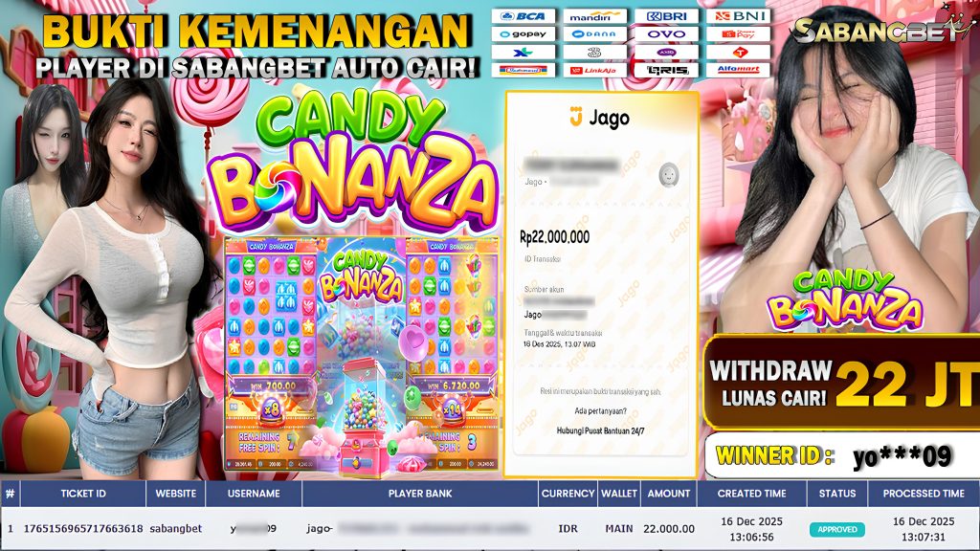The height and width of the screenshot is (551, 980).
Task: Choose the Alfamart payment logo
Action: (738, 70)
